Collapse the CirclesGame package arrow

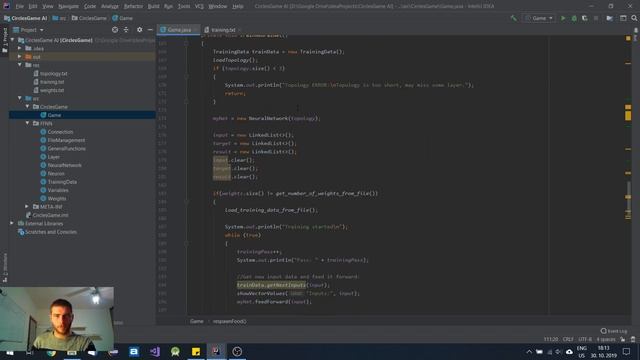[x=27, y=107]
